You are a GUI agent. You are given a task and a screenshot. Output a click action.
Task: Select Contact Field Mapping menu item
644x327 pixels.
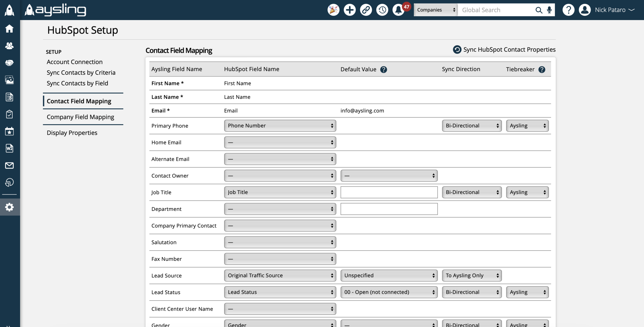point(79,101)
